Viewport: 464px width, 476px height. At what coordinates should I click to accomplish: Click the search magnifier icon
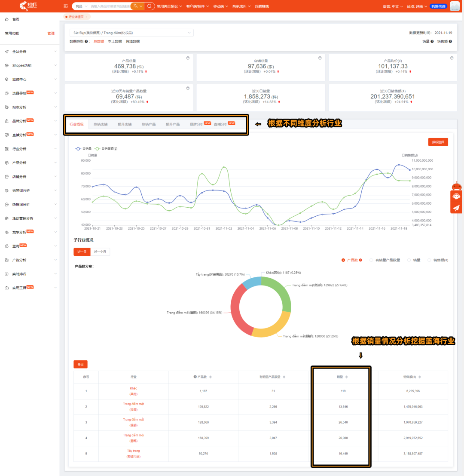point(149,6)
